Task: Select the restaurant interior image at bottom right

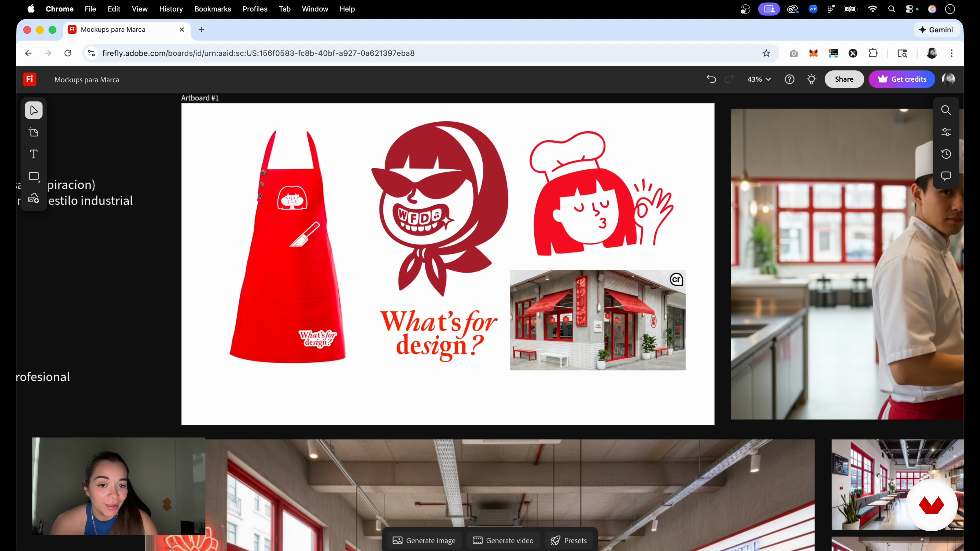Action: coord(898,484)
